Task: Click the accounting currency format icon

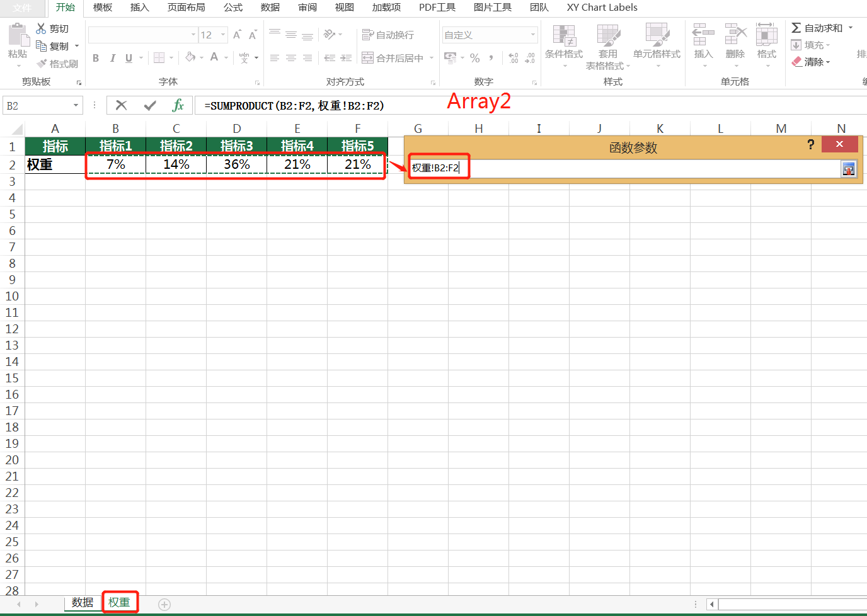Action: [450, 58]
